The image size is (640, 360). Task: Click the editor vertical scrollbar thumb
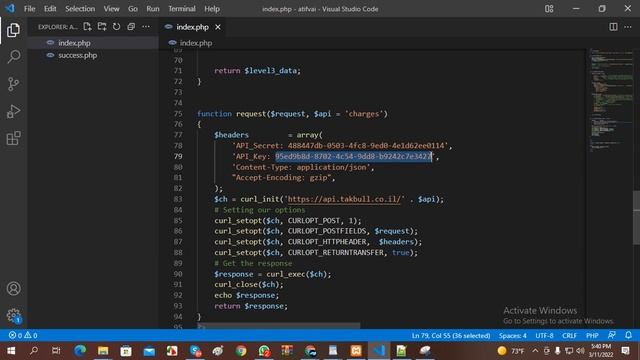[x=636, y=218]
